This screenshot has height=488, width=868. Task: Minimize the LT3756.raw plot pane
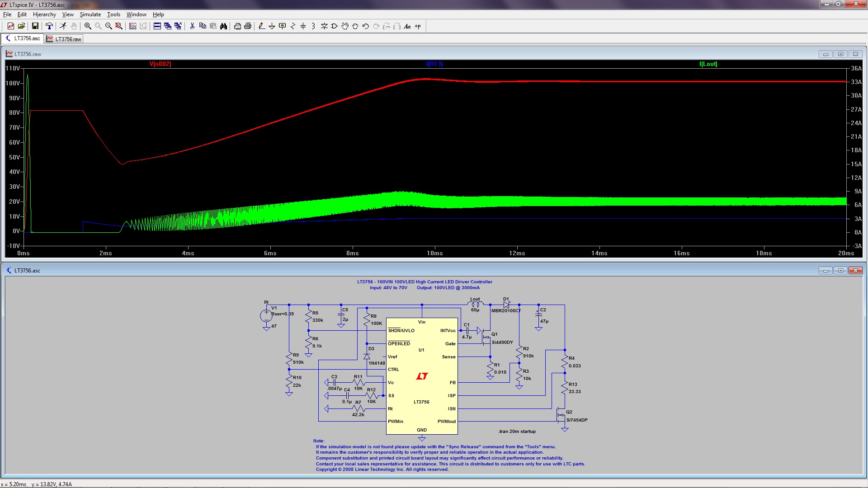click(826, 54)
